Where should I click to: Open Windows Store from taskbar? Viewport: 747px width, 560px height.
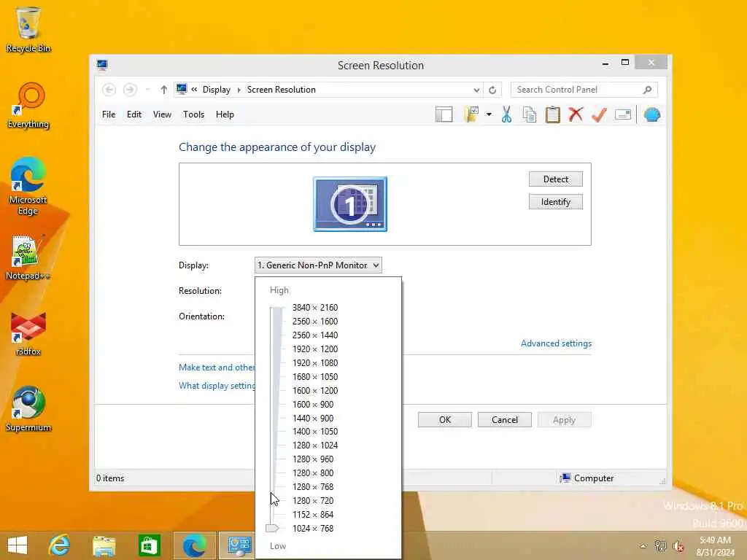149,545
